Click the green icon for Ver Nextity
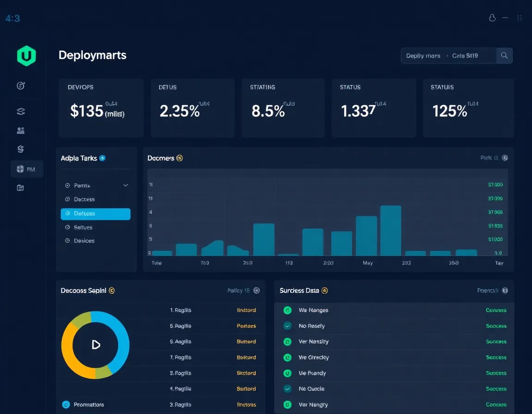Image resolution: width=532 pixels, height=414 pixels. click(287, 342)
